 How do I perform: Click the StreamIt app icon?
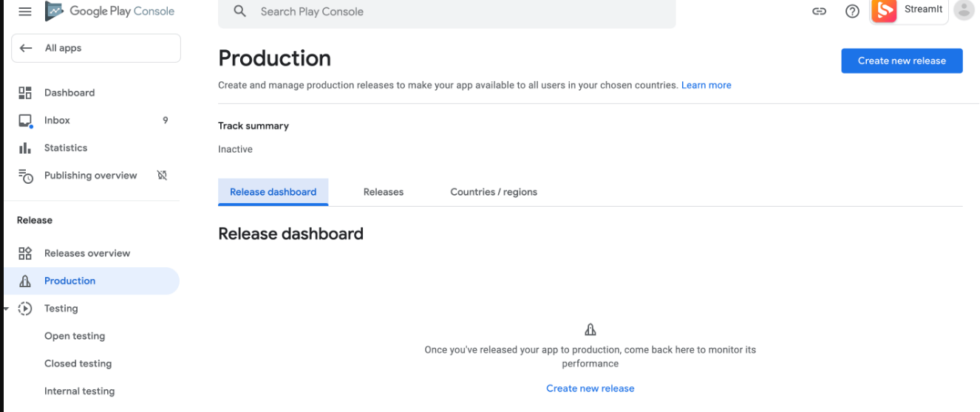tap(884, 10)
